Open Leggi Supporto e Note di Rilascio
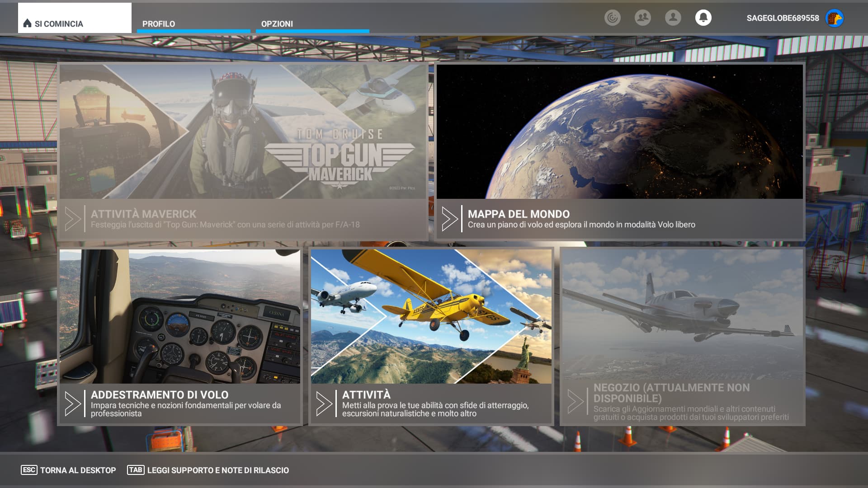The width and height of the screenshot is (868, 488). (208, 470)
